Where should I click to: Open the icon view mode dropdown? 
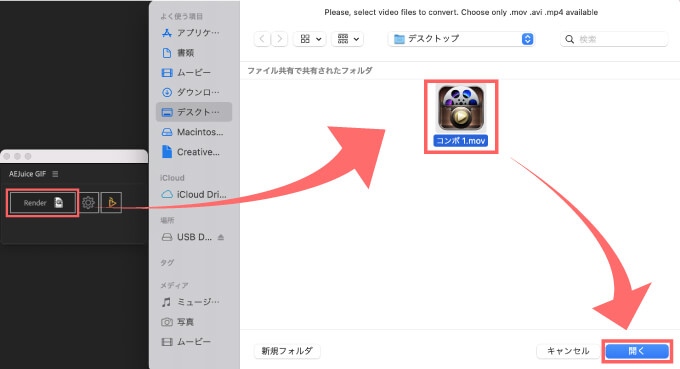click(310, 39)
